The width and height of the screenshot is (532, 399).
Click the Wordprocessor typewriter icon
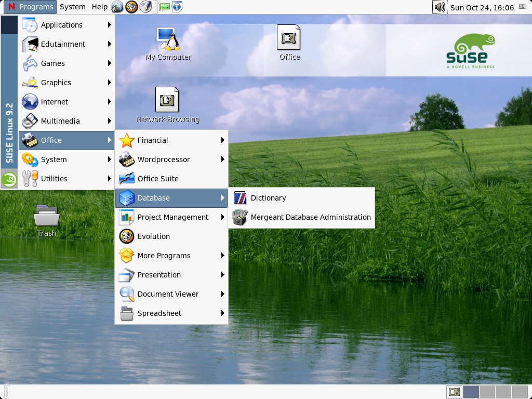point(127,159)
